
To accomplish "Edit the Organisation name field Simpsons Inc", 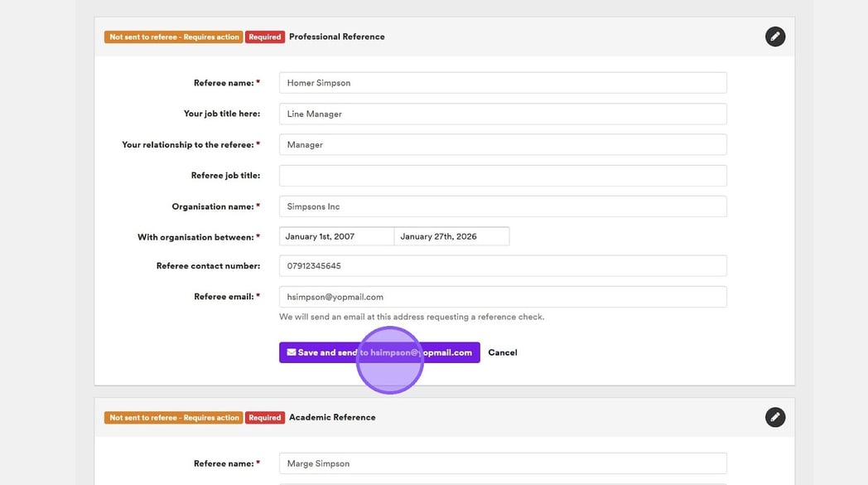I will 502,206.
